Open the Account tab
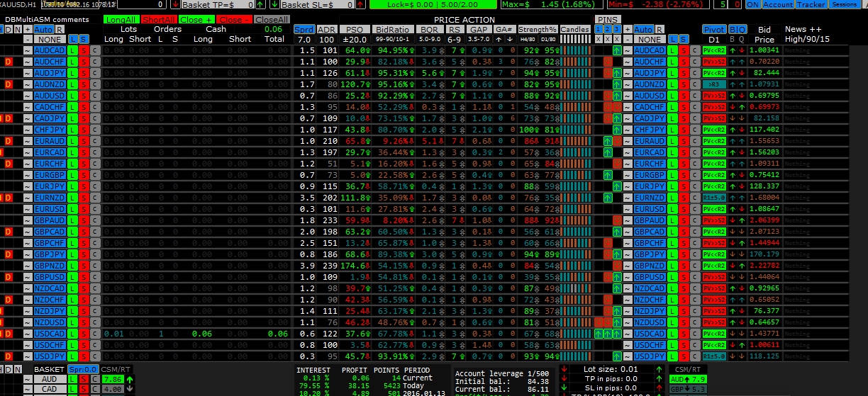 (x=778, y=4)
